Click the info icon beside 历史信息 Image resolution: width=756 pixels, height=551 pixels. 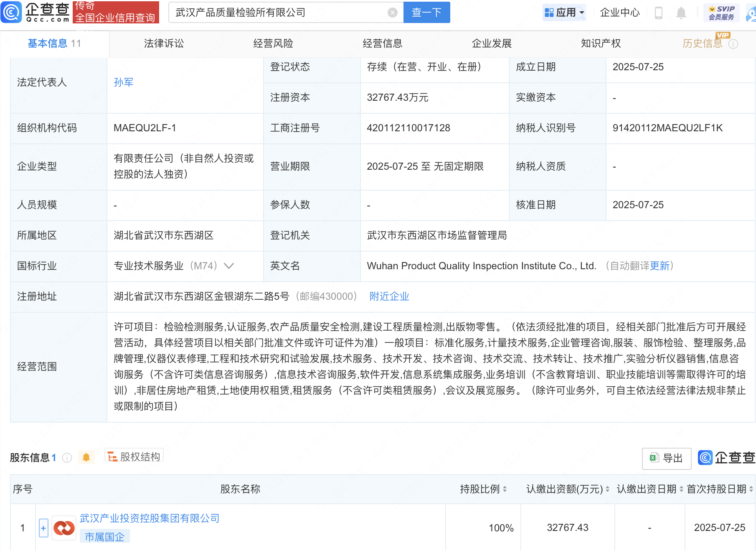click(733, 44)
